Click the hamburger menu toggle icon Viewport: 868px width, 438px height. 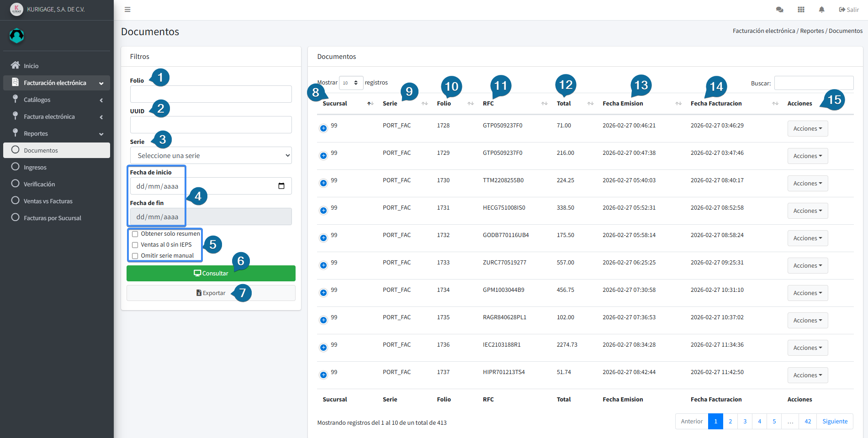127,10
